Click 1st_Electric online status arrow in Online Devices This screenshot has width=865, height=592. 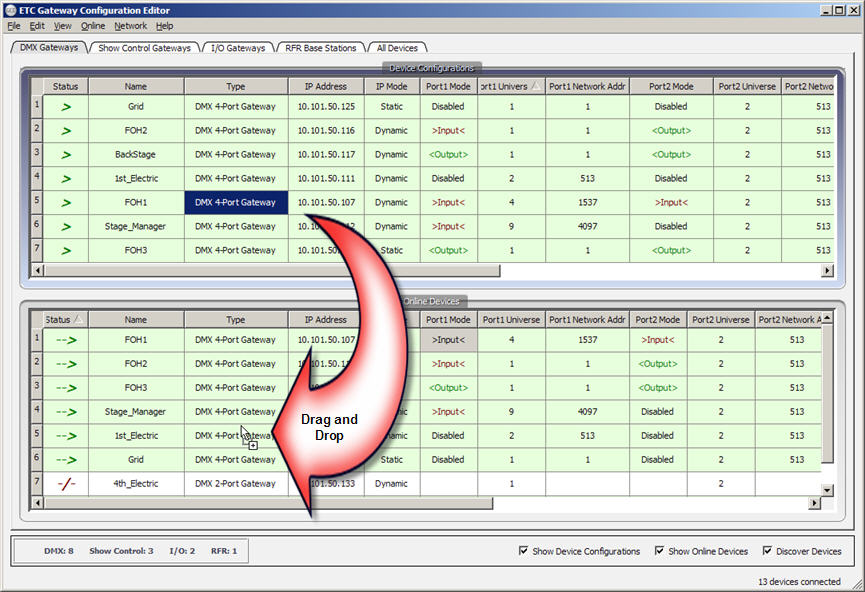[66, 436]
